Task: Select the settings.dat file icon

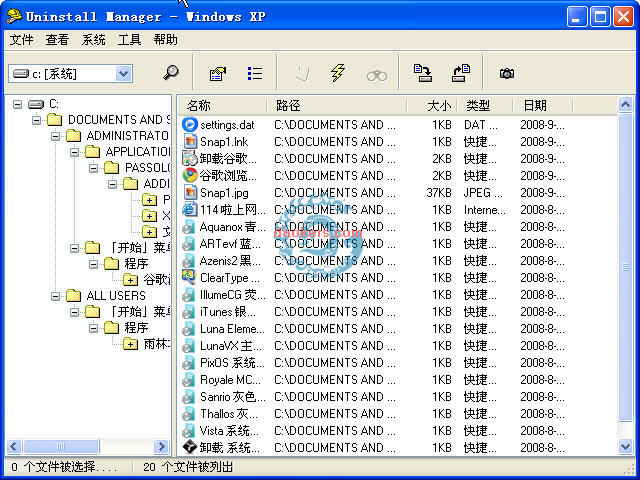Action: click(190, 124)
